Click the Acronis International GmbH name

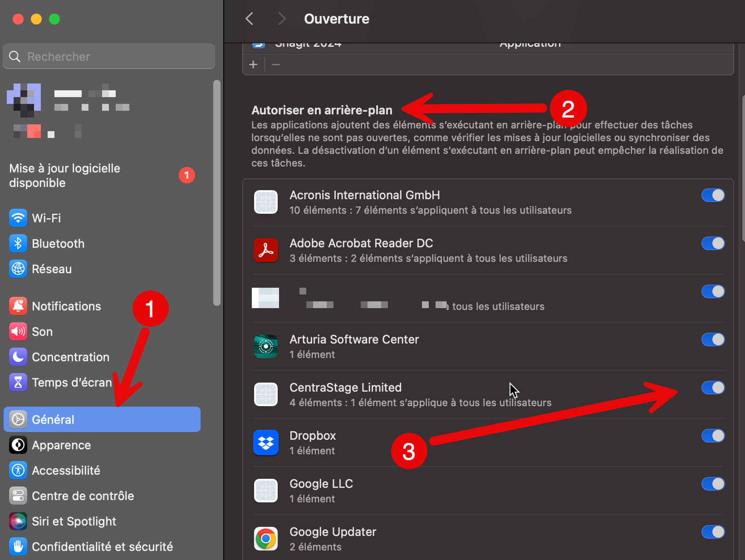(365, 196)
